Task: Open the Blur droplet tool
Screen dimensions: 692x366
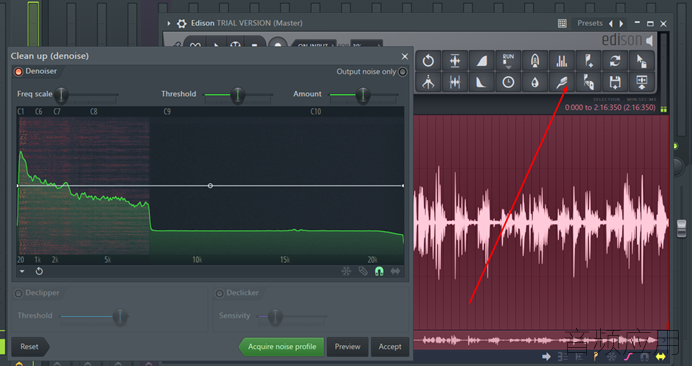Action: 535,82
